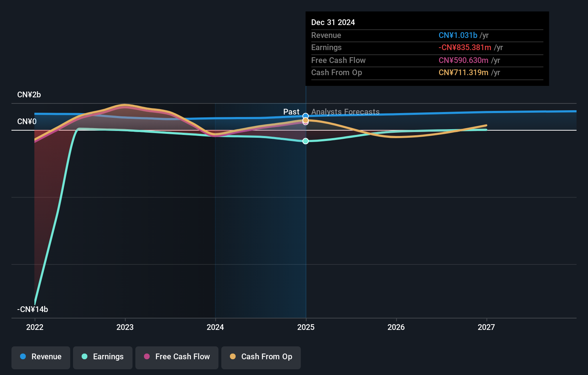Click the 2022 x-axis label
Image resolution: width=588 pixels, height=375 pixels.
point(35,327)
